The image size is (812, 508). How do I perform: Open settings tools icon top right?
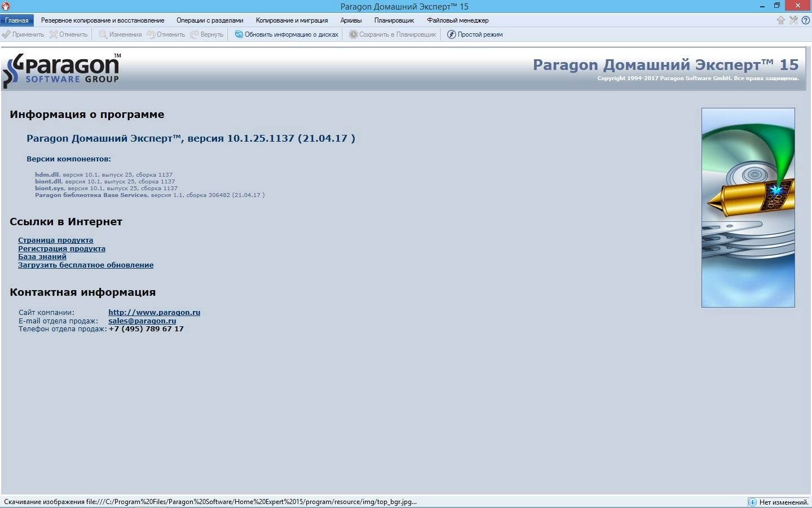[793, 20]
